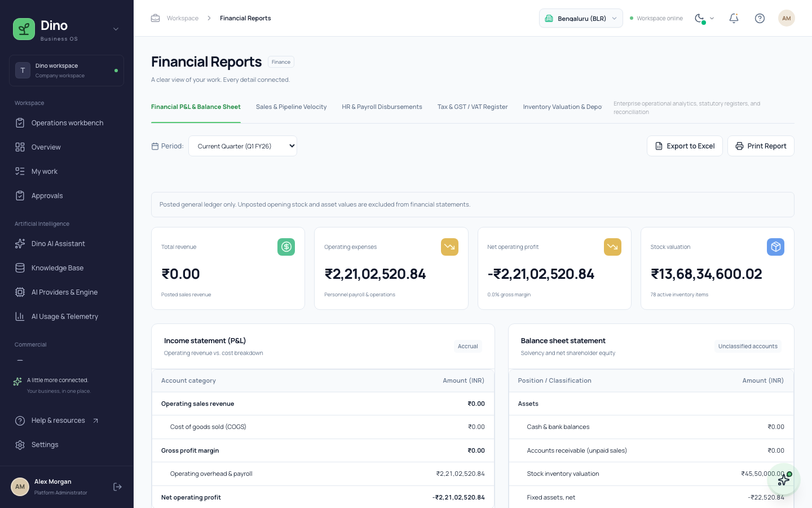
Task: Switch to Sales & Pipeline Velocity tab
Action: (291, 107)
